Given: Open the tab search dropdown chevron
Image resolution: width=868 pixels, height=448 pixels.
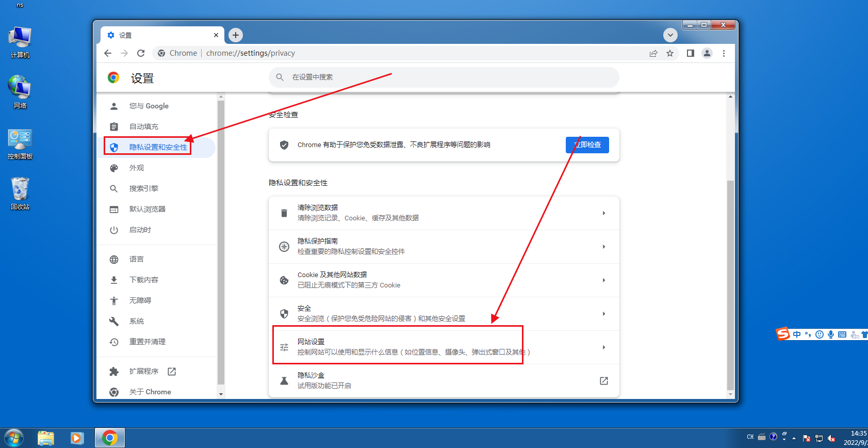Looking at the screenshot, I should 670,35.
